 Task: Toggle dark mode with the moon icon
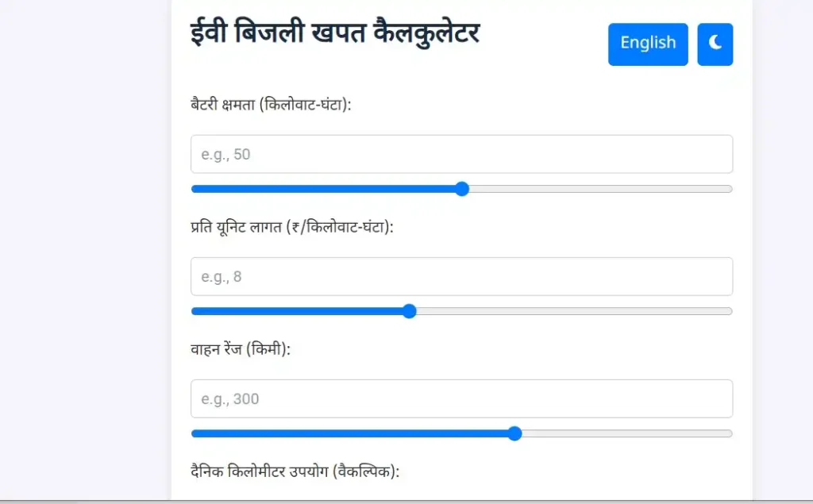pos(715,44)
